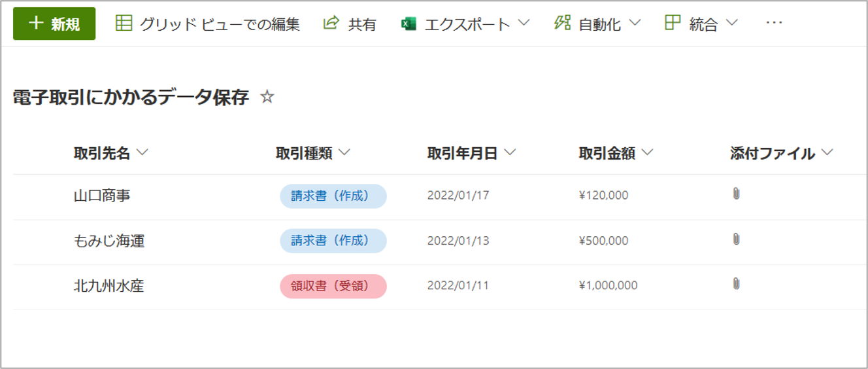This screenshot has height=369, width=868.
Task: Select the red 領収書（受領） tag
Action: point(333,286)
